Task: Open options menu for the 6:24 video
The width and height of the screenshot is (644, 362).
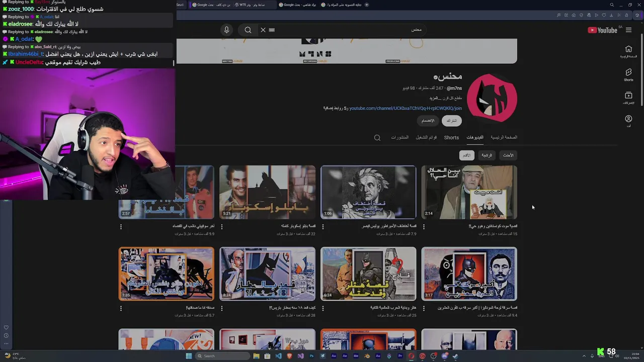Action: coord(323,308)
